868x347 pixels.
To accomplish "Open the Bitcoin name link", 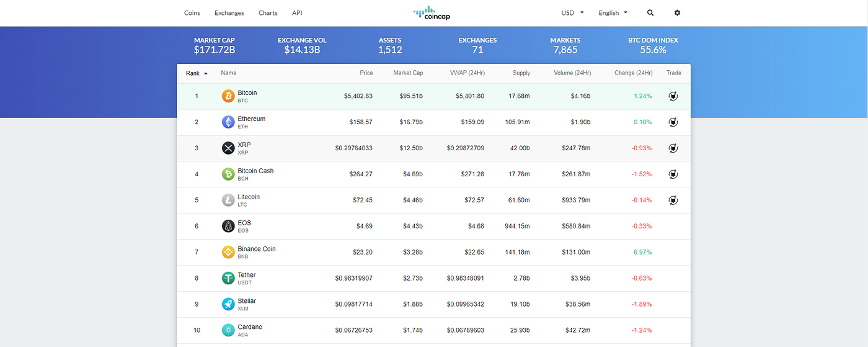I will [x=247, y=92].
